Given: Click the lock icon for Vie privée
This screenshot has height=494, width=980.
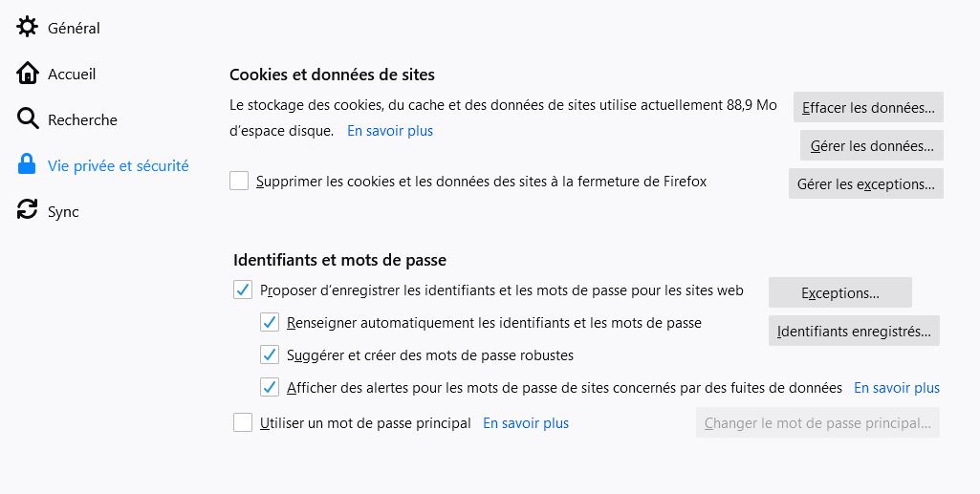Looking at the screenshot, I should (28, 165).
